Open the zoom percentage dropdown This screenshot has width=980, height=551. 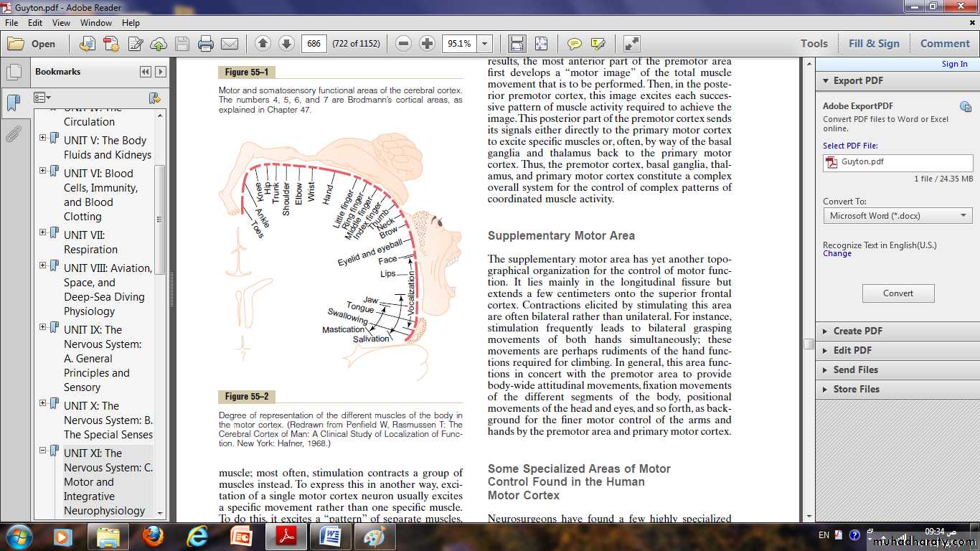coord(485,44)
